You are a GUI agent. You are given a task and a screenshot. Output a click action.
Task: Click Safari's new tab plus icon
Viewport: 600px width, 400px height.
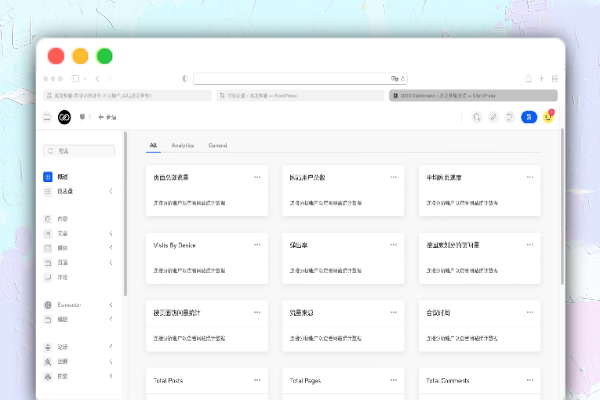click(x=541, y=78)
